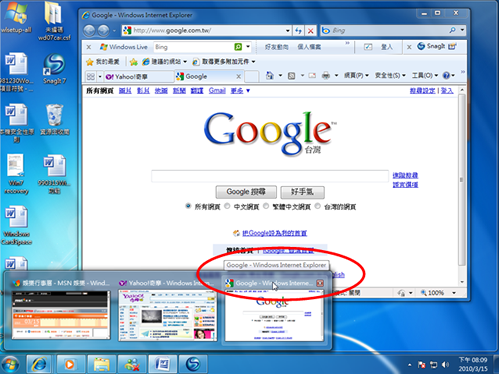Viewport: 499px width, 374px height.
Task: Click the second link in Google nav bar
Action: coord(143,91)
